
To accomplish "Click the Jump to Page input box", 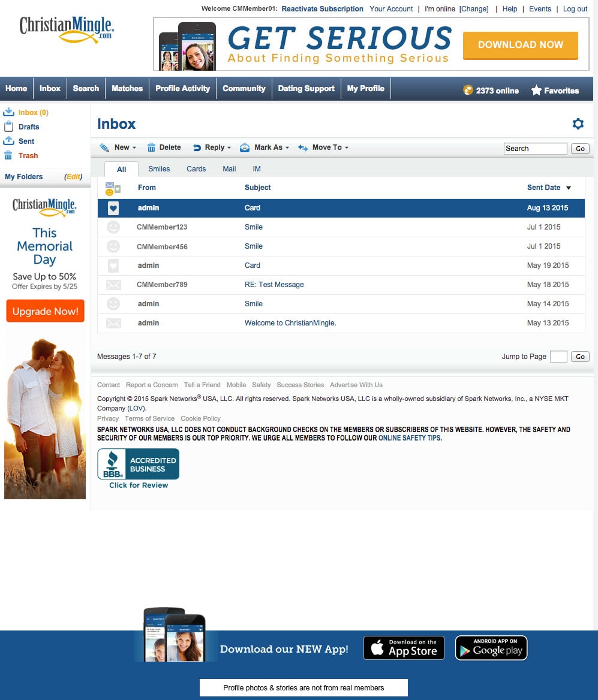I will [558, 357].
